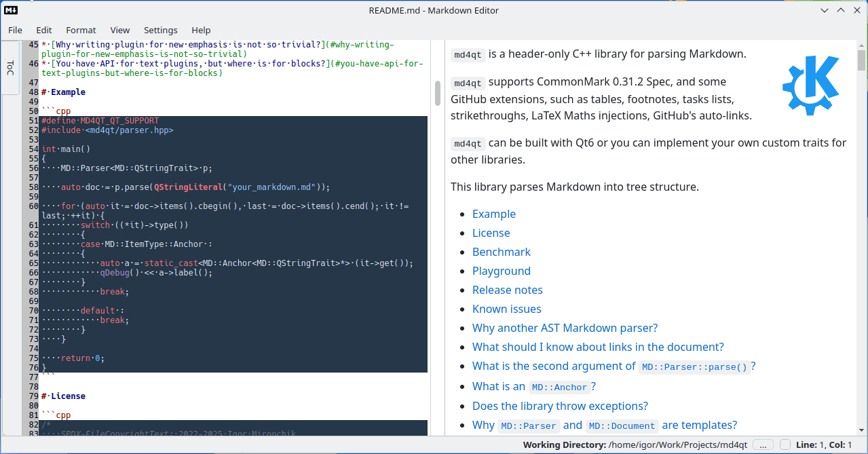Open the Edit menu
The image size is (868, 454).
pyautogui.click(x=44, y=30)
